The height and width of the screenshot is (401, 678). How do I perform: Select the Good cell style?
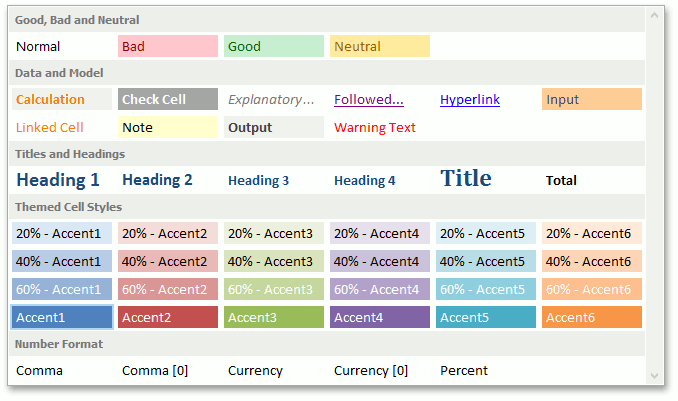(x=273, y=46)
